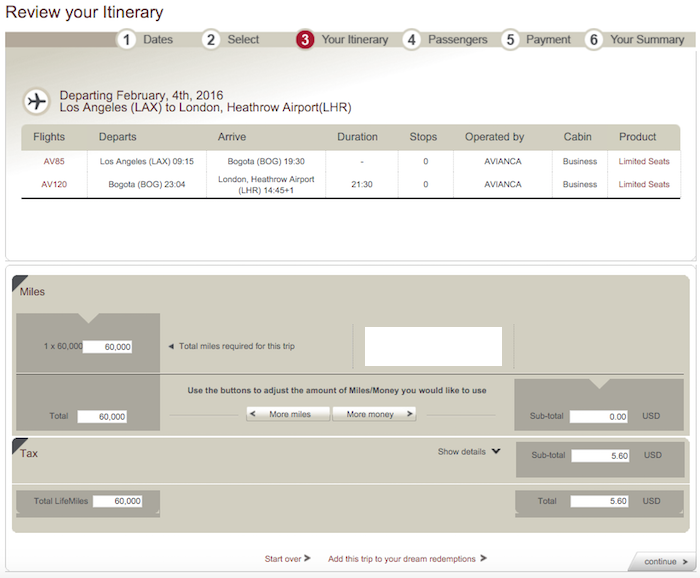700x578 pixels.
Task: Click step 4 Passengers circle
Action: click(x=412, y=40)
